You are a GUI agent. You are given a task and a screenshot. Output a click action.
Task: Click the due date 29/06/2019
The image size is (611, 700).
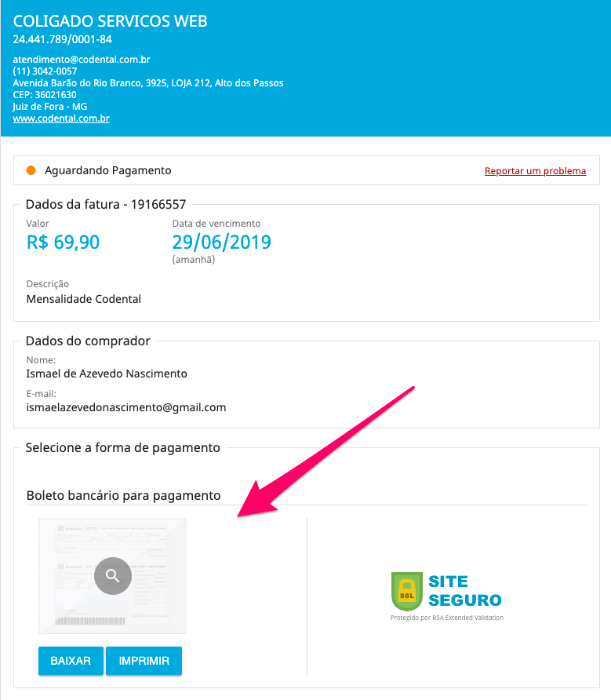tap(221, 242)
